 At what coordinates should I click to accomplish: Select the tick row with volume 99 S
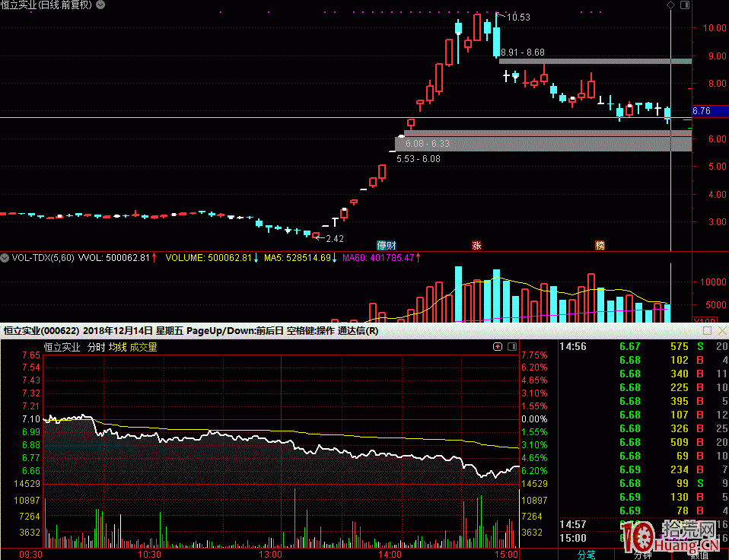644,483
